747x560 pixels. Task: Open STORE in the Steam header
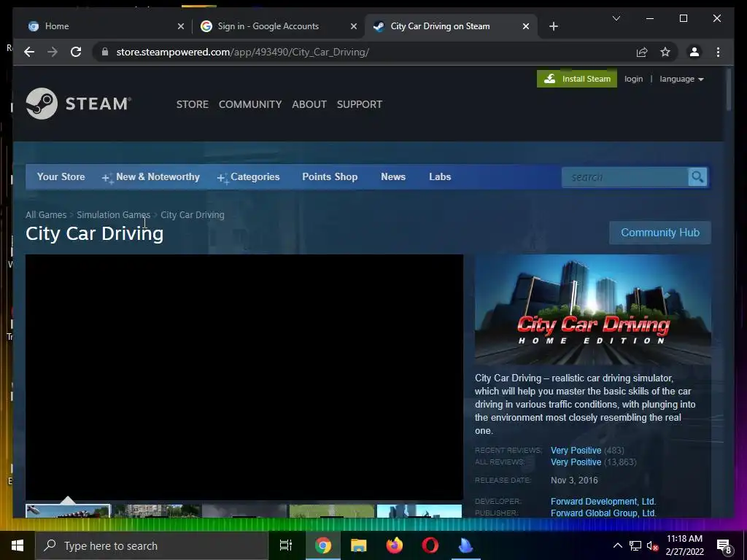[x=193, y=104]
